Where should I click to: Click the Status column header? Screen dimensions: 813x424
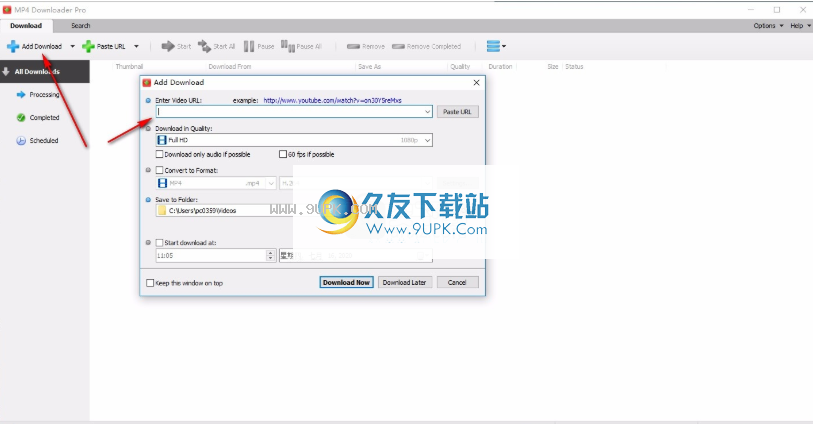pos(574,66)
